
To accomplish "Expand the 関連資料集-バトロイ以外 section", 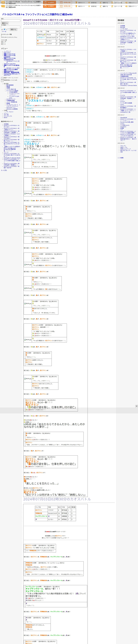I will pos(2,81).
